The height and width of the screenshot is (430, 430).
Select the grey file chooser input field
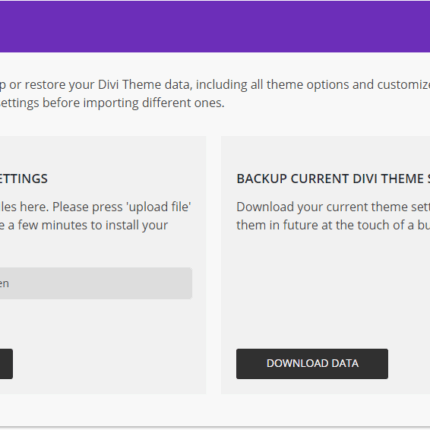pos(96,283)
